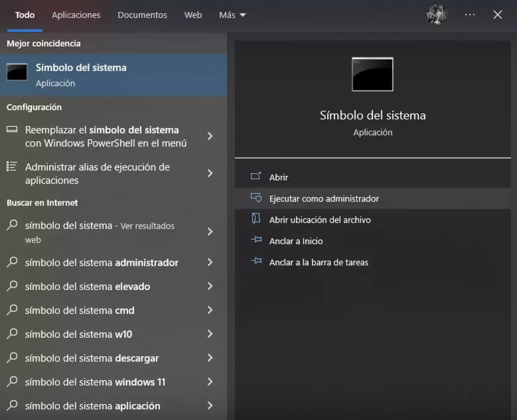Click the user profile avatar
This screenshot has height=420, width=517.
[x=437, y=15]
